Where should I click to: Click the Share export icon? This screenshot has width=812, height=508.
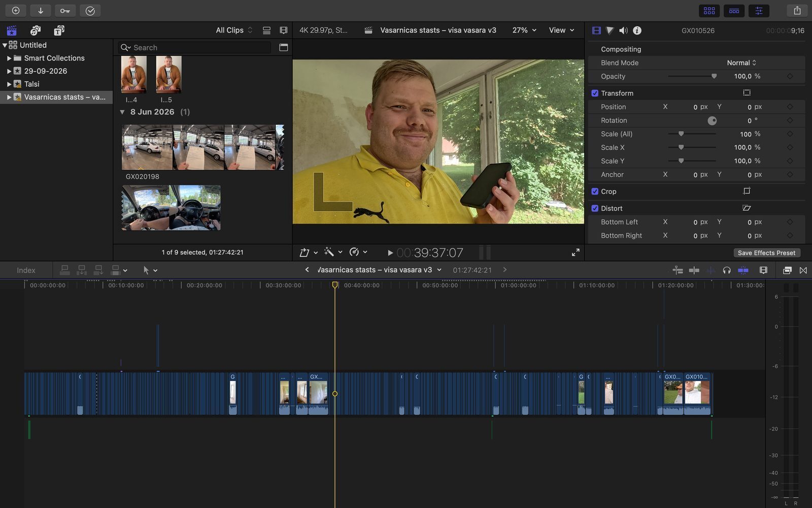pyautogui.click(x=797, y=11)
